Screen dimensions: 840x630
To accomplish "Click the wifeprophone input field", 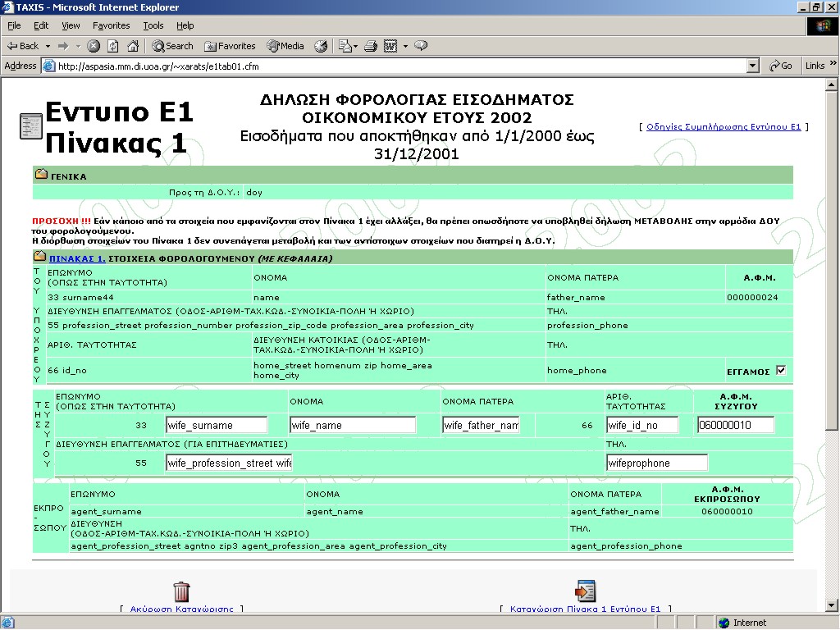I will point(657,463).
